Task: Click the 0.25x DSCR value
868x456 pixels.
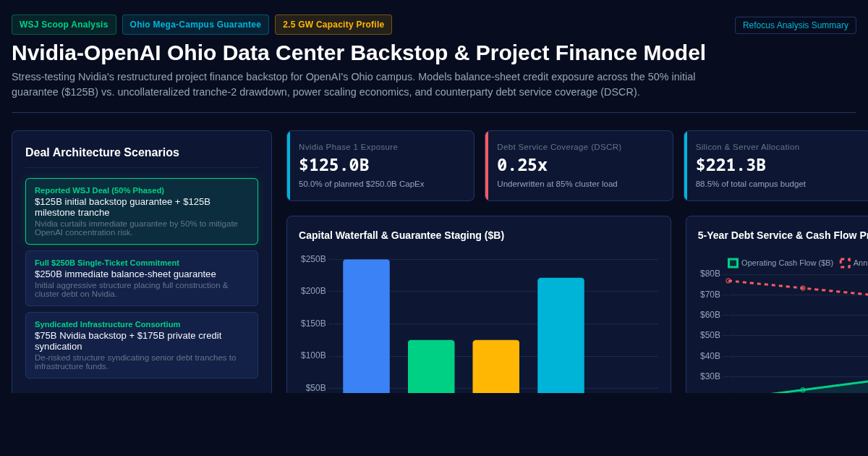Action: pyautogui.click(x=522, y=165)
